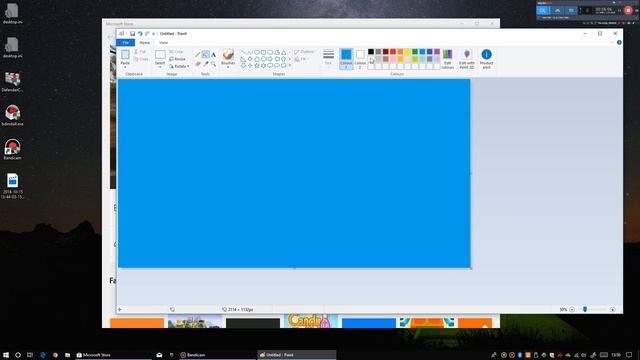The image size is (640, 360).
Task: Select the Colour picker eyedropper tool
Action: pyautogui.click(x=205, y=64)
